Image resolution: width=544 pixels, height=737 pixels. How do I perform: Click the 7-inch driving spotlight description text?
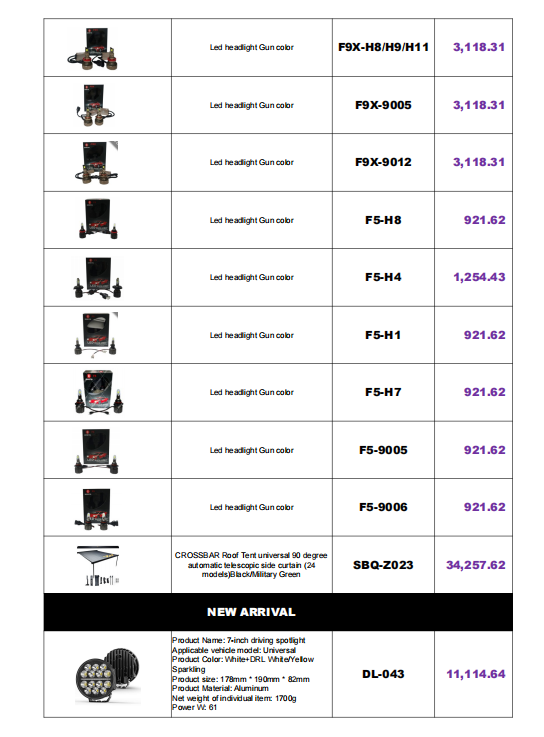(243, 674)
